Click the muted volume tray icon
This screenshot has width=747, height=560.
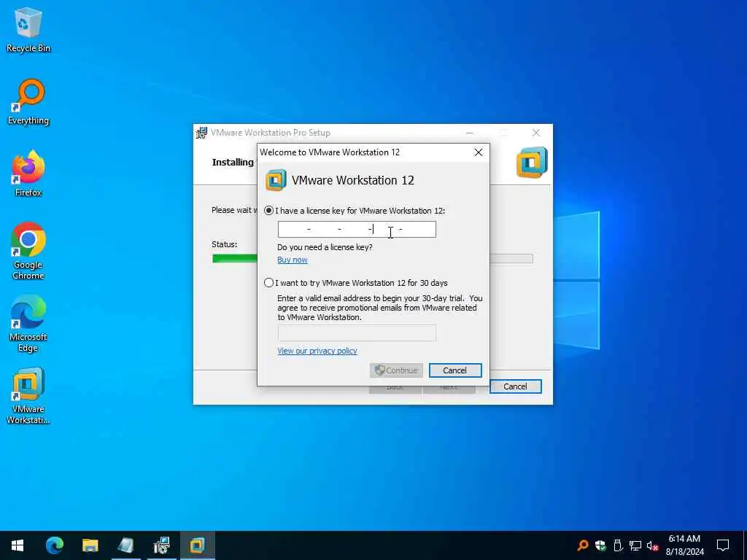pos(652,545)
